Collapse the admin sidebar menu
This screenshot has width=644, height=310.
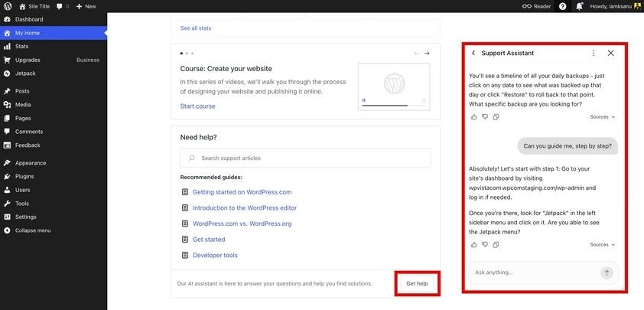[x=54, y=230]
